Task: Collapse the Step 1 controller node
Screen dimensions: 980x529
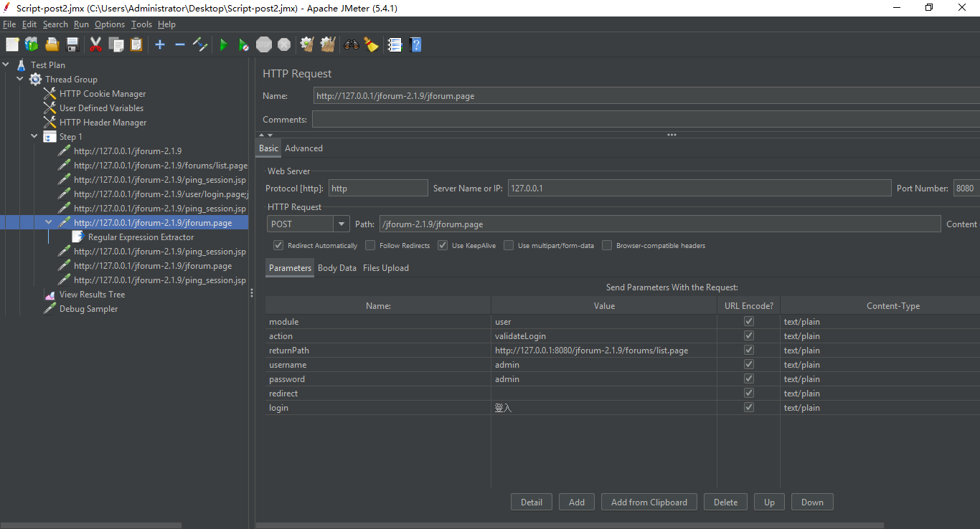Action: click(x=34, y=137)
